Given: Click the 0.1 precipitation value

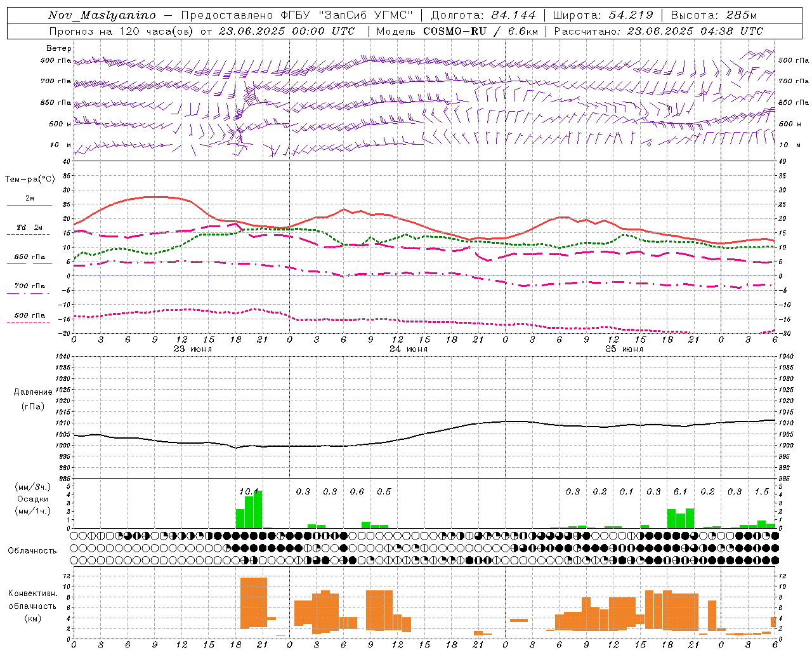Looking at the screenshot, I should 626,491.
